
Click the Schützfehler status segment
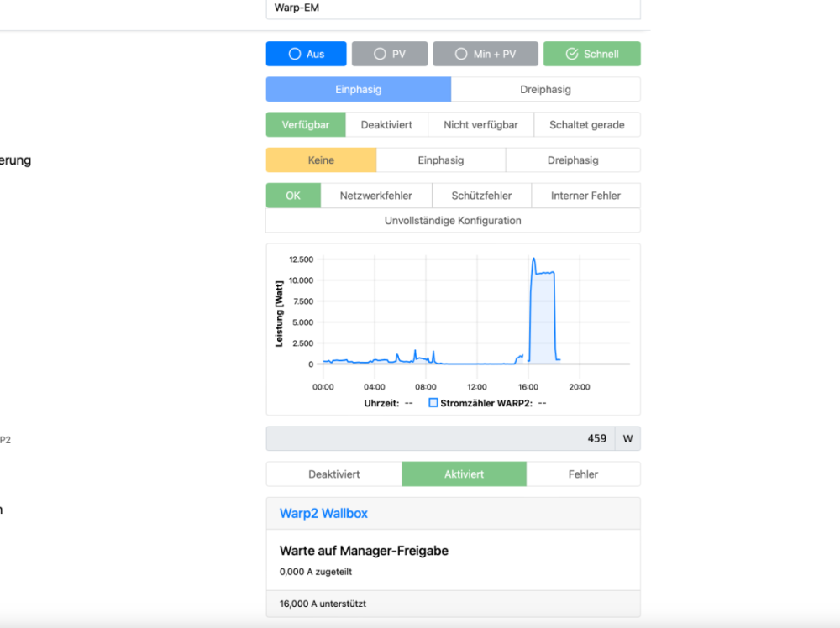coord(481,196)
